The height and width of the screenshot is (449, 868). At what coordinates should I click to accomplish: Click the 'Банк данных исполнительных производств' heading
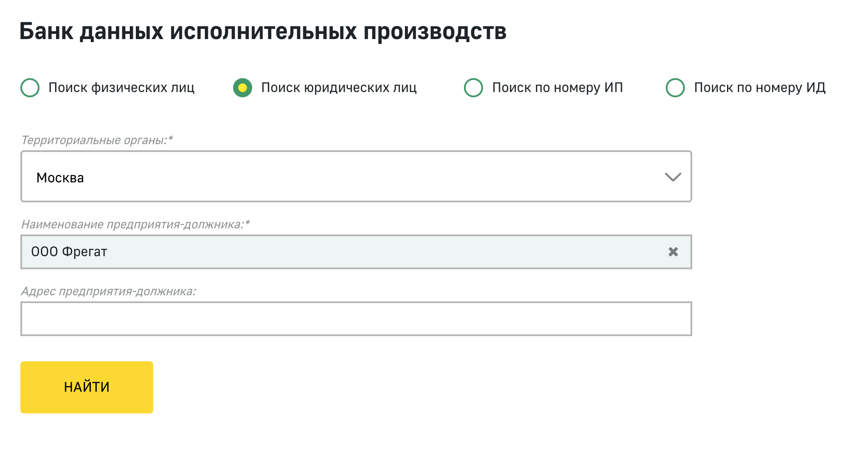pos(263,31)
